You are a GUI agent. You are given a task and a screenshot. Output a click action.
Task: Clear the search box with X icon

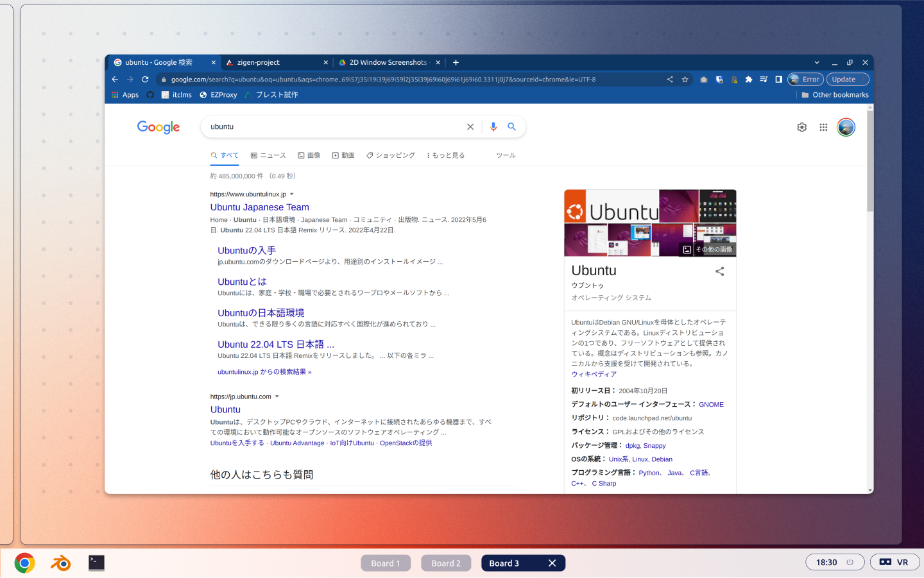(x=470, y=127)
